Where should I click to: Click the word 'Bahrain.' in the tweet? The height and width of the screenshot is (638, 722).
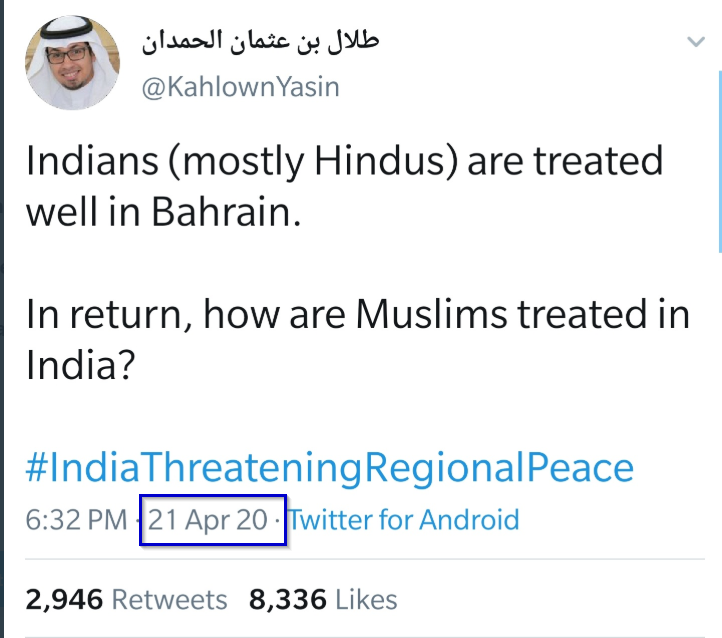[227, 212]
